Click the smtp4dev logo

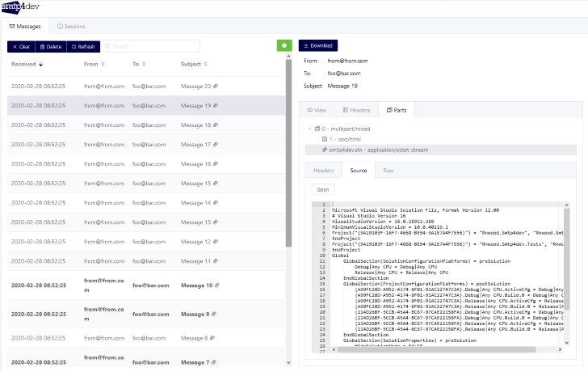(20, 6)
